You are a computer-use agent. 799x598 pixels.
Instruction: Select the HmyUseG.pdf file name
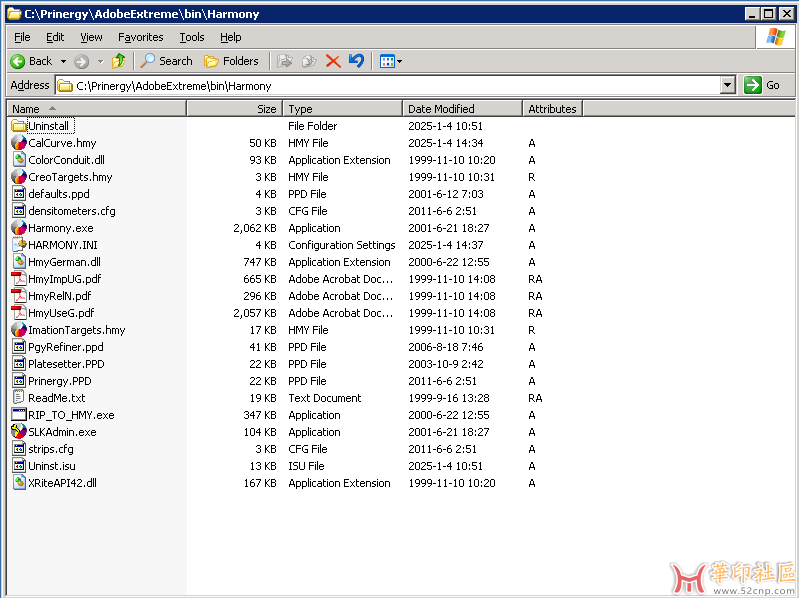(x=61, y=313)
